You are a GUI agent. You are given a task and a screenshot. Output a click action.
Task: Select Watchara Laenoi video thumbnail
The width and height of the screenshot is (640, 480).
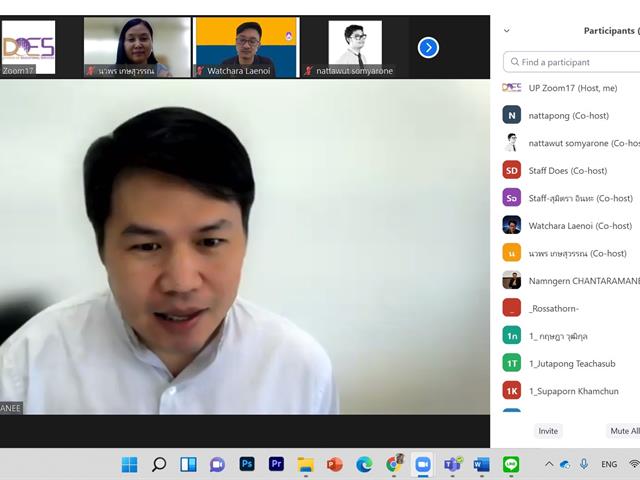(247, 47)
